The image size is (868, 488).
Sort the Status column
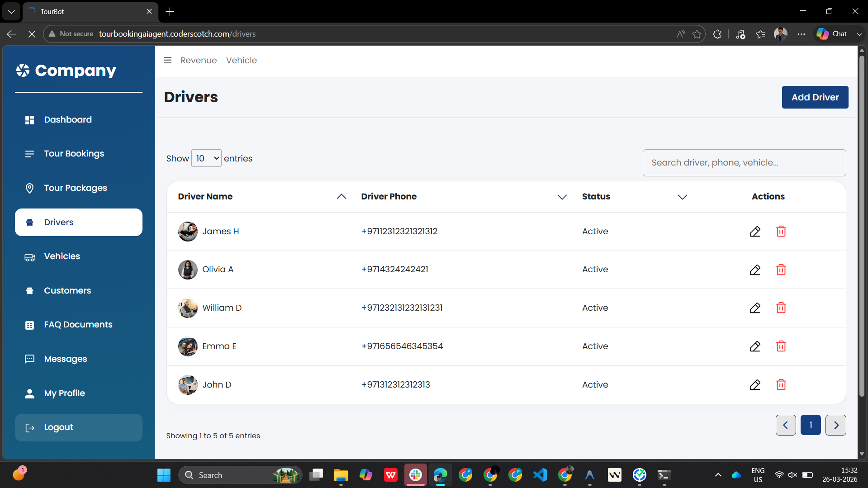click(683, 197)
